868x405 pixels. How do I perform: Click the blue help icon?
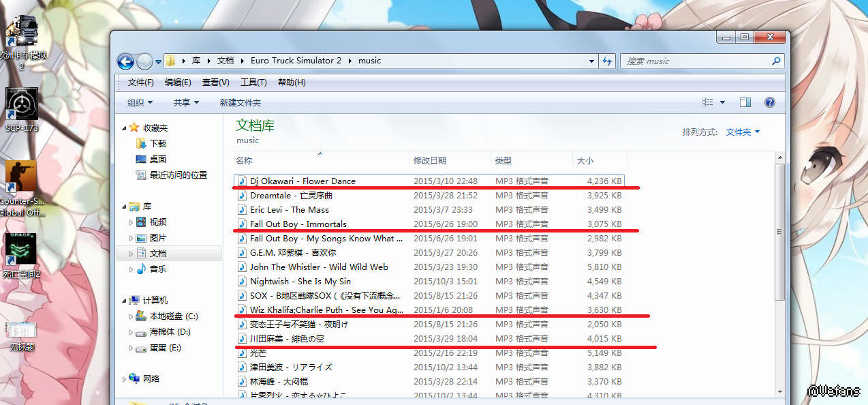[x=770, y=102]
